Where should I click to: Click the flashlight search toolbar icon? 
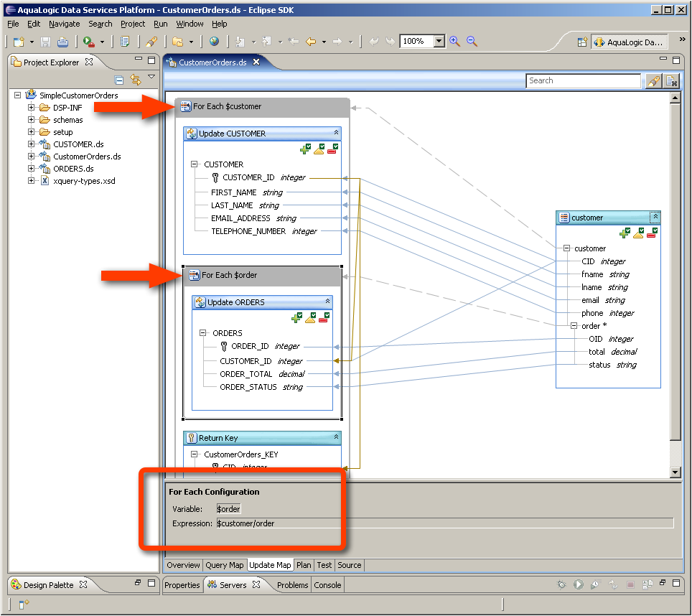(x=151, y=42)
